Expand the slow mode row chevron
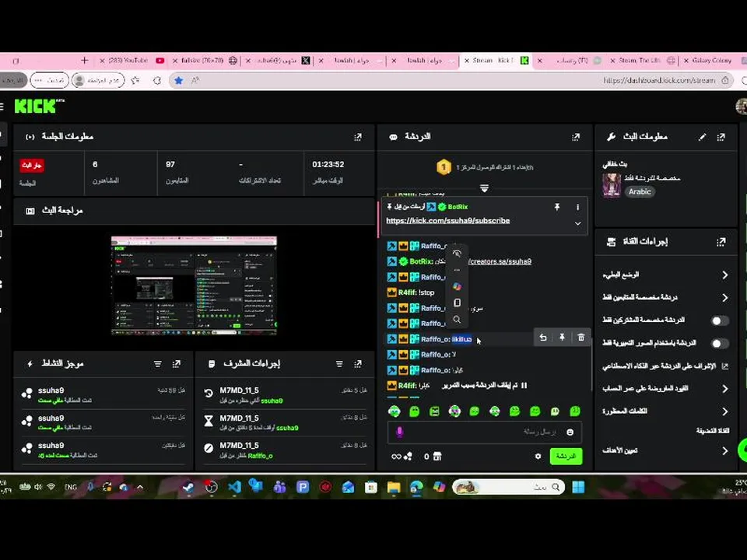The height and width of the screenshot is (560, 747). 724,275
